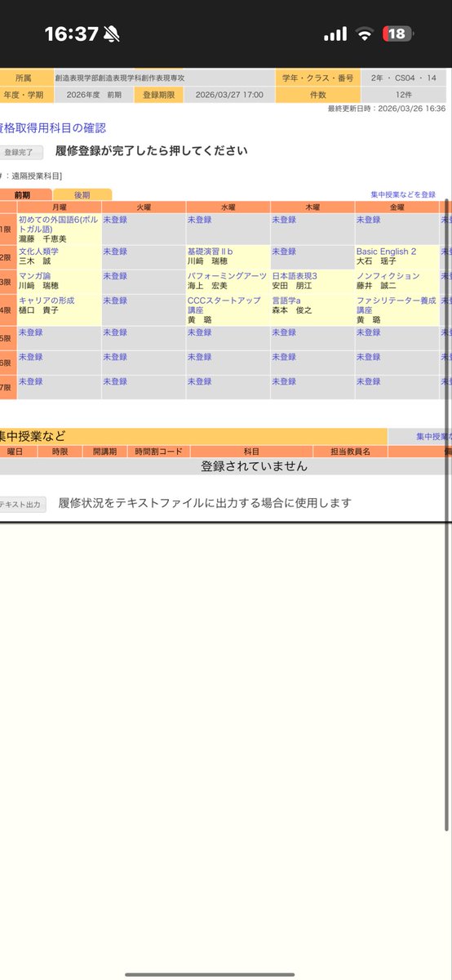Click 未登録 for Tuesday 3限

(x=115, y=276)
